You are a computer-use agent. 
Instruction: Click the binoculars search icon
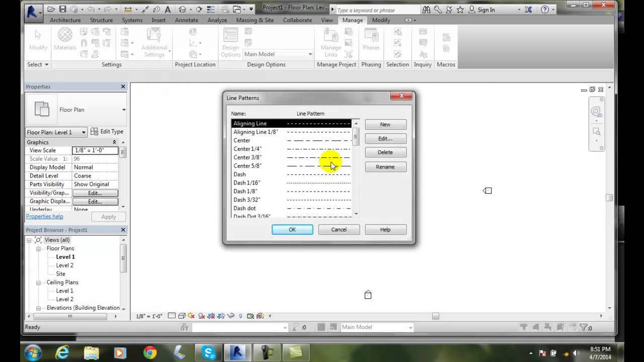pyautogui.click(x=427, y=10)
